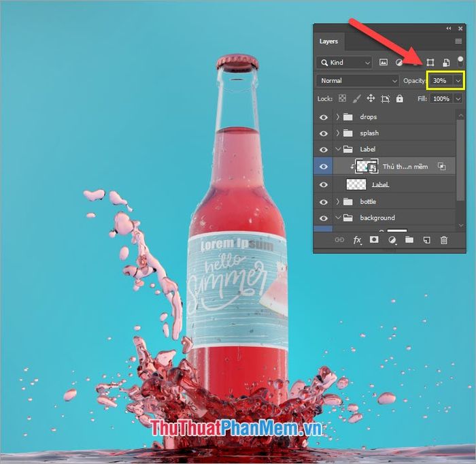Viewport: 476px width, 464px height.
Task: Create new fill or adjustment layer
Action: (x=392, y=240)
